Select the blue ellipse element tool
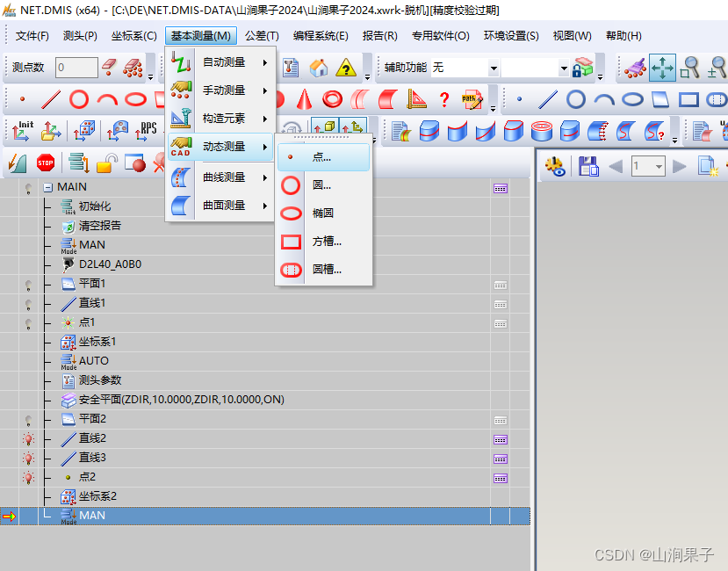The image size is (728, 571). (x=633, y=99)
